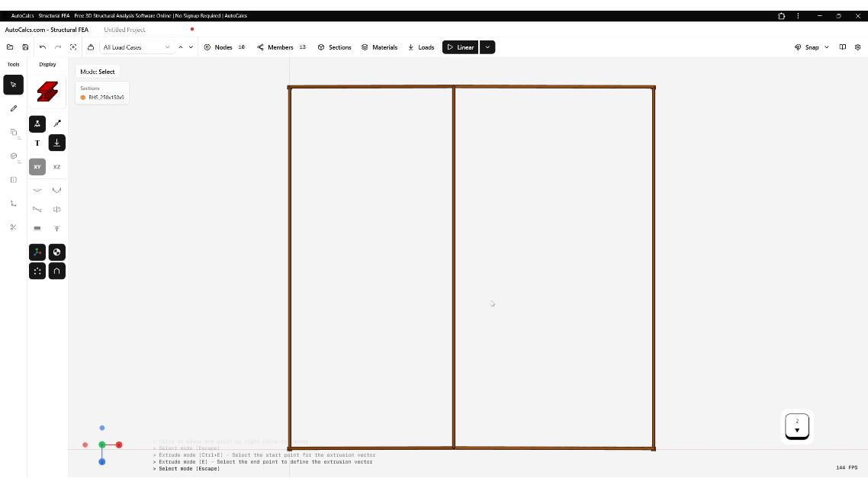Open the settings gear icon

click(x=857, y=47)
